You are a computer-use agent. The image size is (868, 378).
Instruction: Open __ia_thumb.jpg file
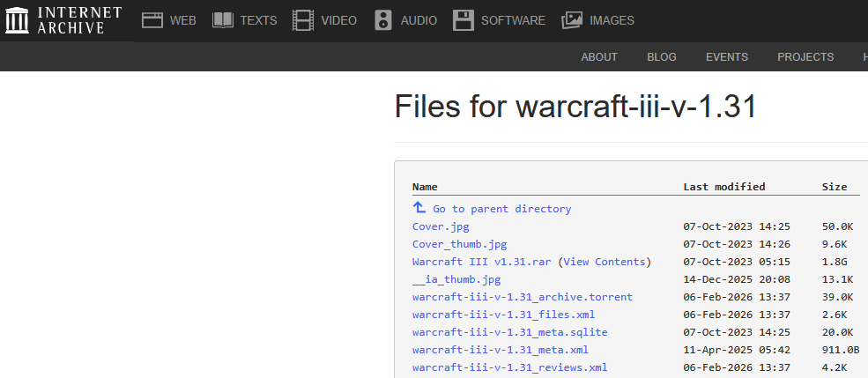456,279
